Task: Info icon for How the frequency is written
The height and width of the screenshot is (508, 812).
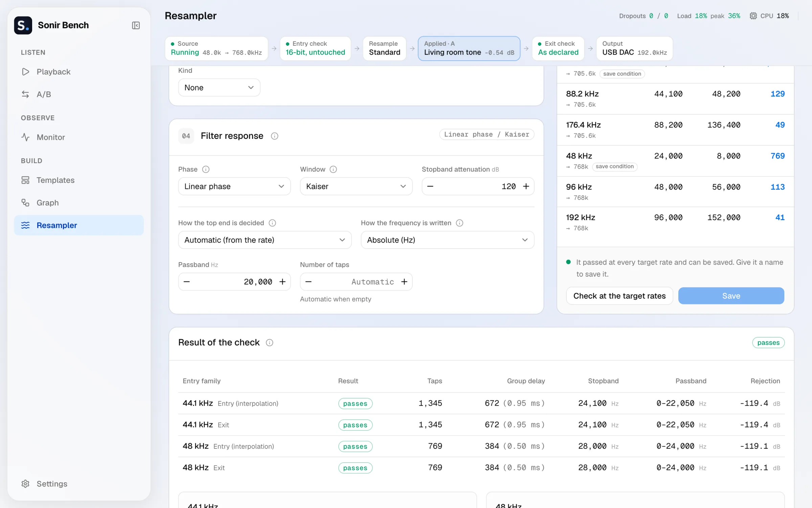Action: pos(459,223)
